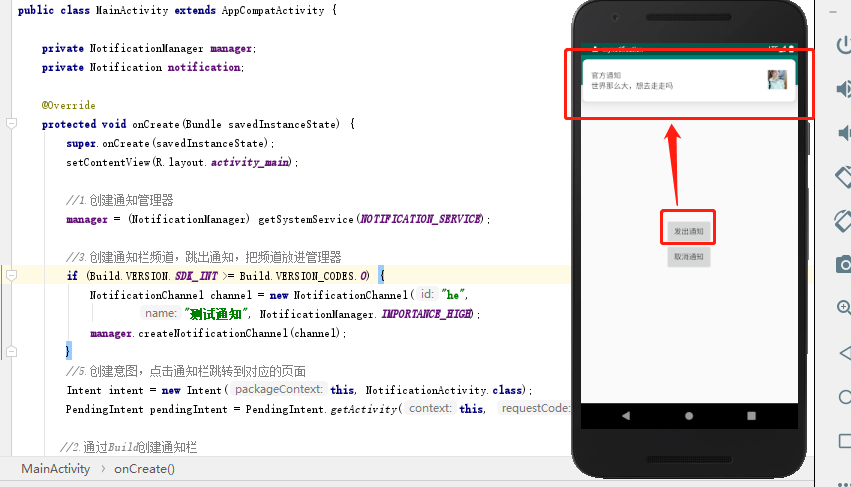Click on AppCompatActivity in the class declaration
The height and width of the screenshot is (487, 851).
272,10
